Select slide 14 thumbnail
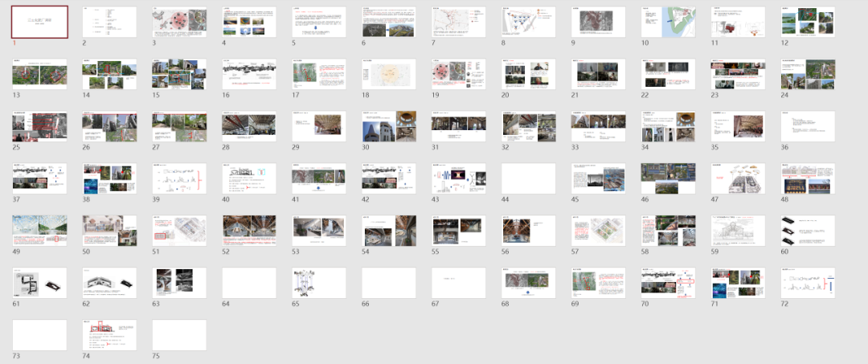This screenshot has height=364, width=868. tap(109, 74)
